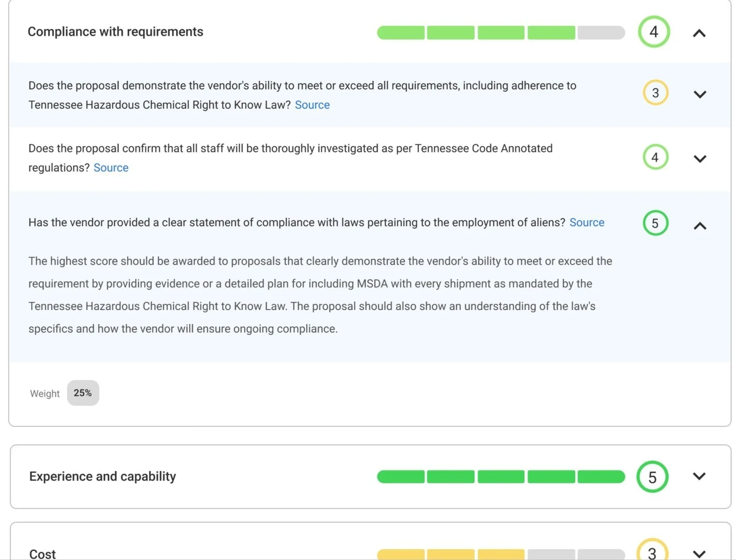This screenshot has width=736, height=560.
Task: Open Source link for employment of aliens question
Action: (587, 222)
